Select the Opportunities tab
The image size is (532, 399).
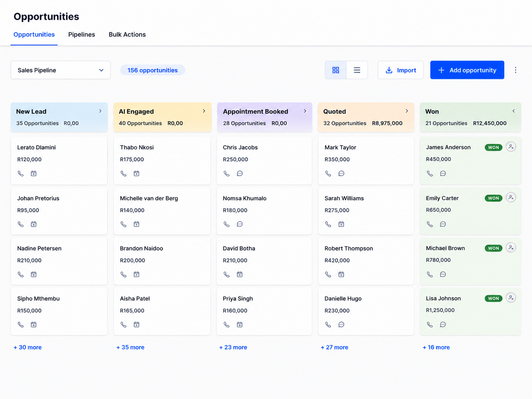pyautogui.click(x=34, y=35)
